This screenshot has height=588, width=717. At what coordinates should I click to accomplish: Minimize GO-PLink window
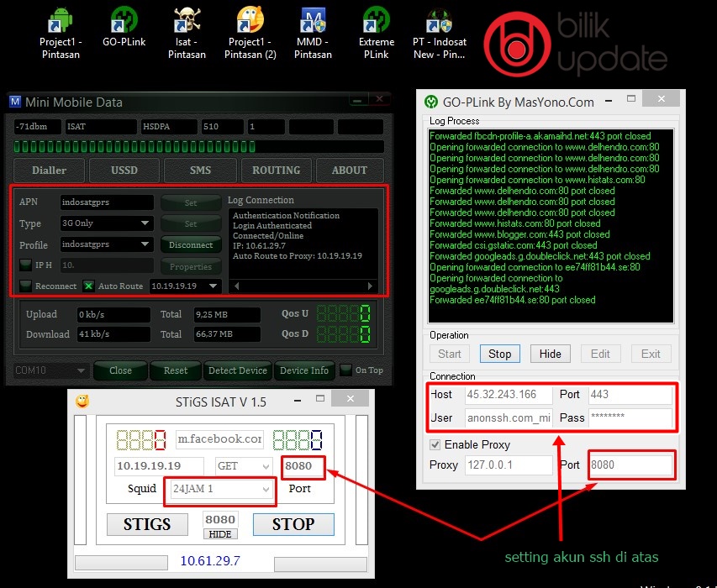(x=609, y=100)
